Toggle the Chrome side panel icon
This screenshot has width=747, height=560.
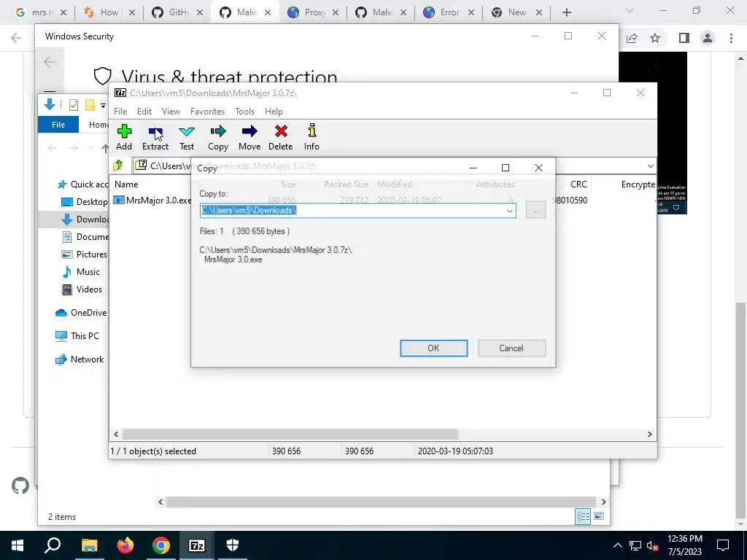[x=684, y=38]
